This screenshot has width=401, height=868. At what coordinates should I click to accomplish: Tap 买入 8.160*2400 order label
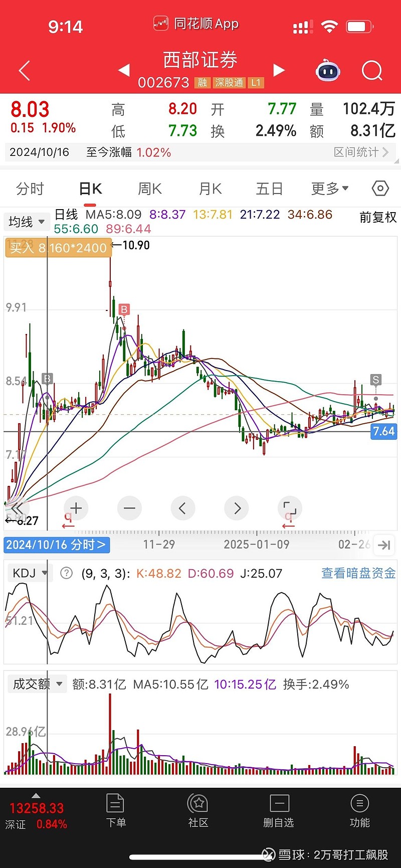pyautogui.click(x=59, y=248)
